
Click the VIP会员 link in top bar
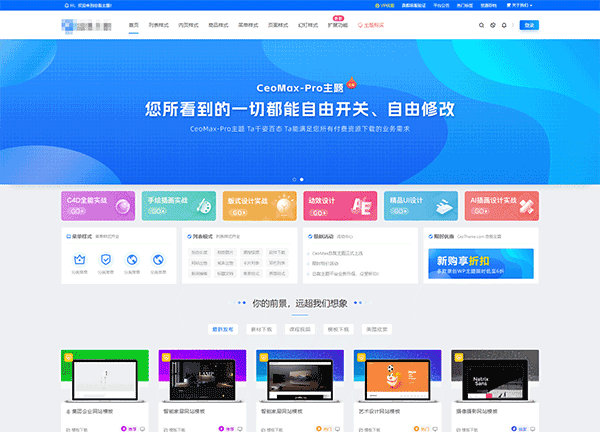point(385,5)
